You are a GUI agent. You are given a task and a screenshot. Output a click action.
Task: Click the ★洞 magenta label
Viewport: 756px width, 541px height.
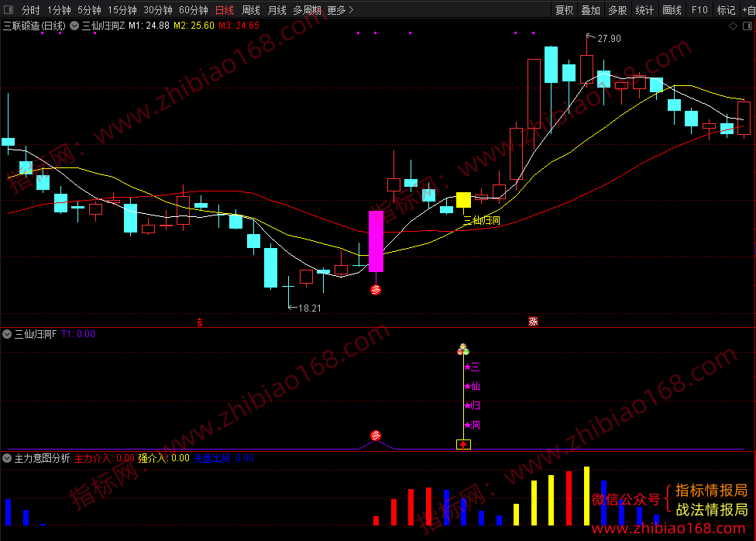coord(472,426)
